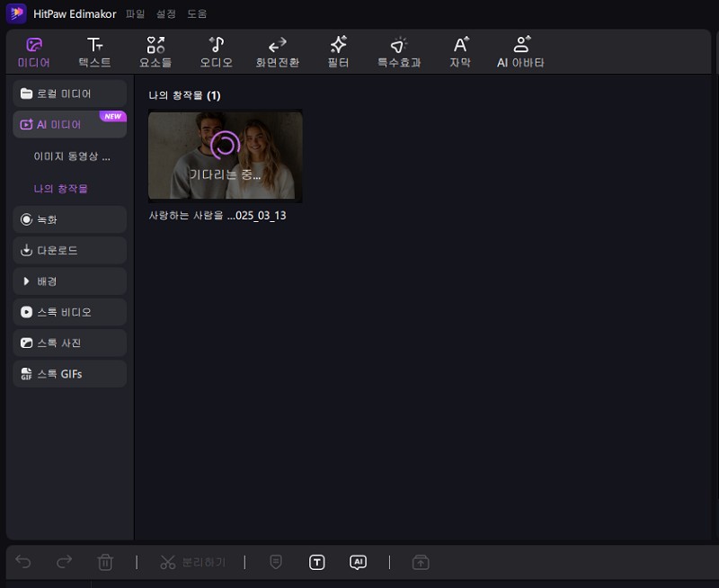The height and width of the screenshot is (588, 719).
Task: Click the AI caption bubble icon in the bottom toolbar
Action: [x=358, y=562]
